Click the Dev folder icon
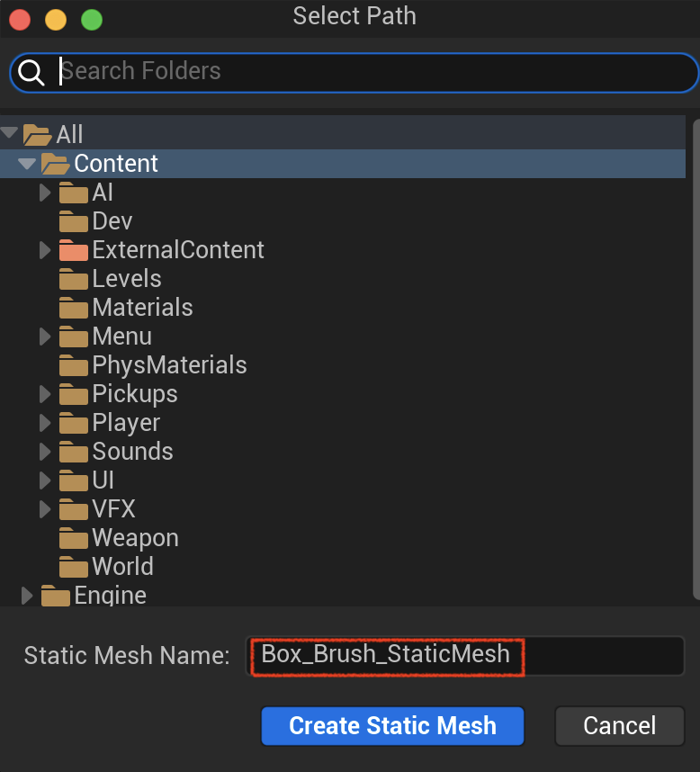 74,221
